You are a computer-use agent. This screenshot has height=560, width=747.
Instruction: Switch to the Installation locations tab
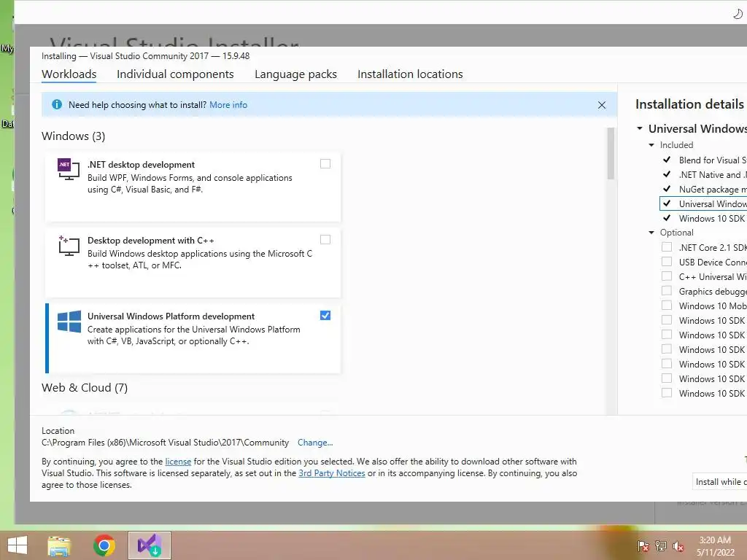[x=410, y=74]
